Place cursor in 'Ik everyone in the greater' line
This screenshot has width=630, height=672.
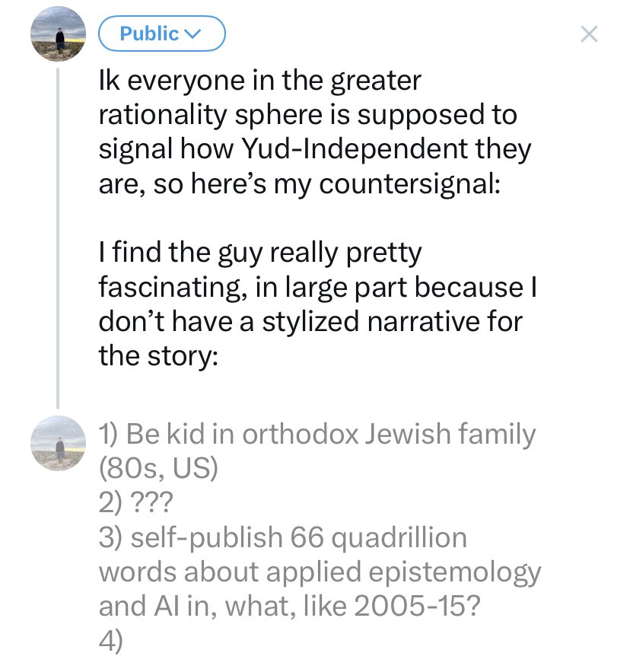259,80
